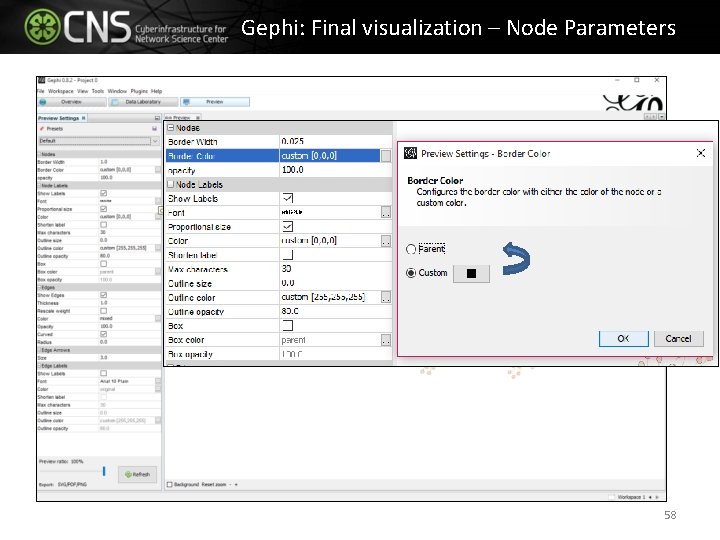Click the Refresh button
This screenshot has height=540, width=720.
137,474
